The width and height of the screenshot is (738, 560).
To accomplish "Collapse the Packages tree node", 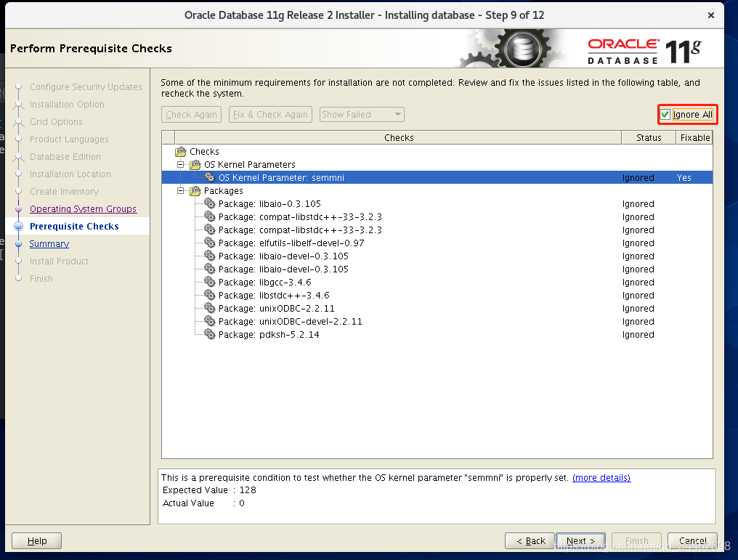I will click(180, 190).
